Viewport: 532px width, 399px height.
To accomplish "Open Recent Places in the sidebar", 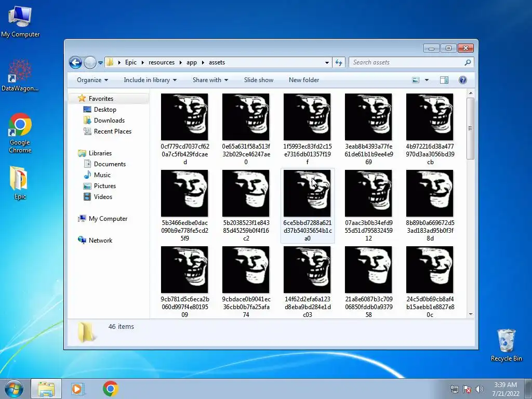I will (x=112, y=131).
